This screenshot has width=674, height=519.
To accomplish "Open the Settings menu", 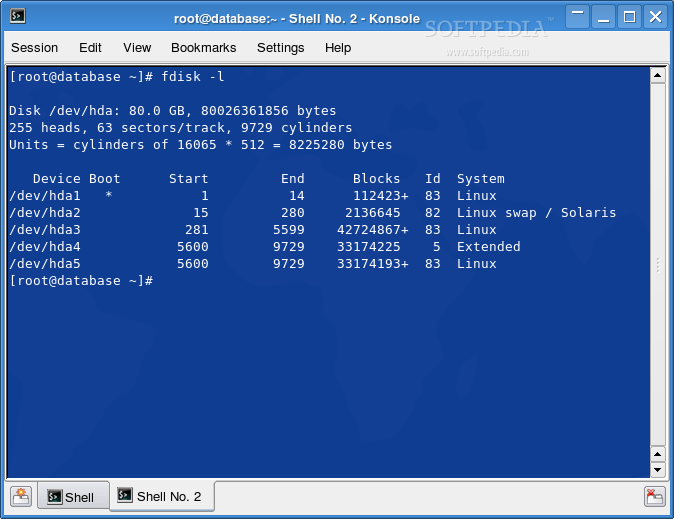I will (280, 48).
